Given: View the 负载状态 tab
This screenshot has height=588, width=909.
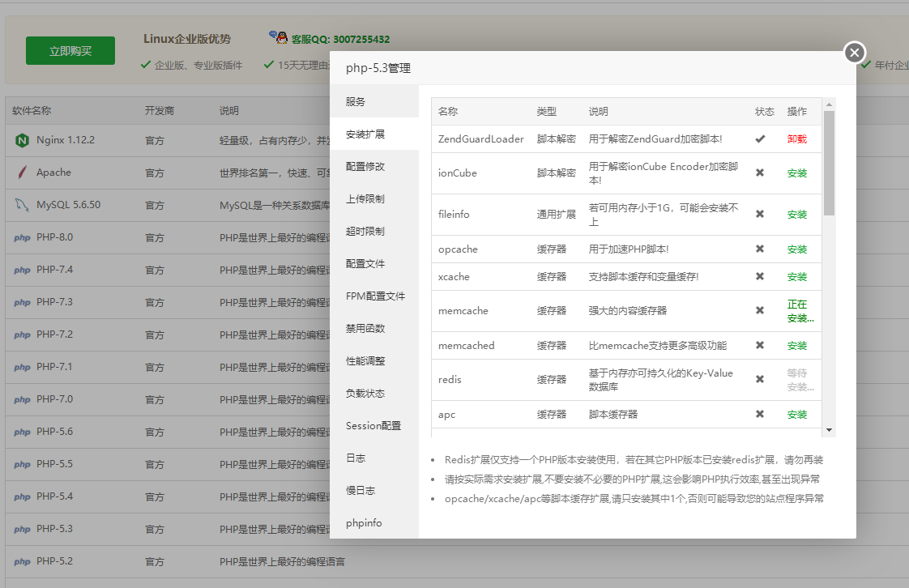Looking at the screenshot, I should click(374, 394).
